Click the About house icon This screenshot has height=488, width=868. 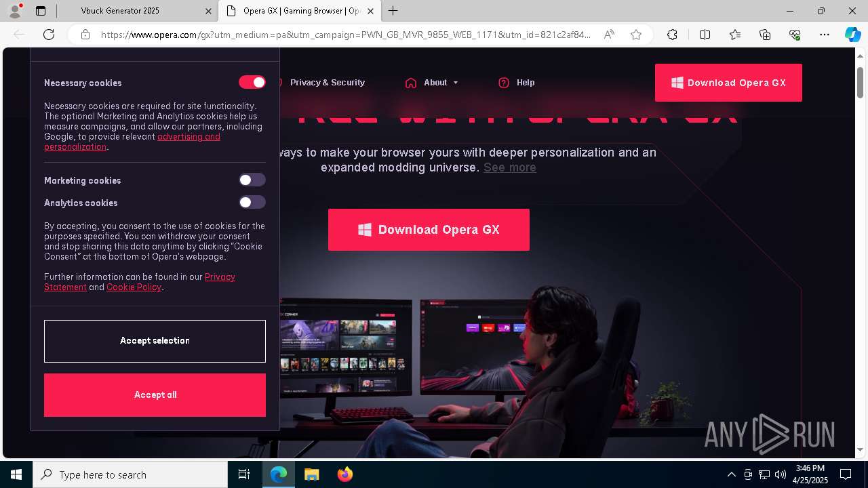coord(410,83)
